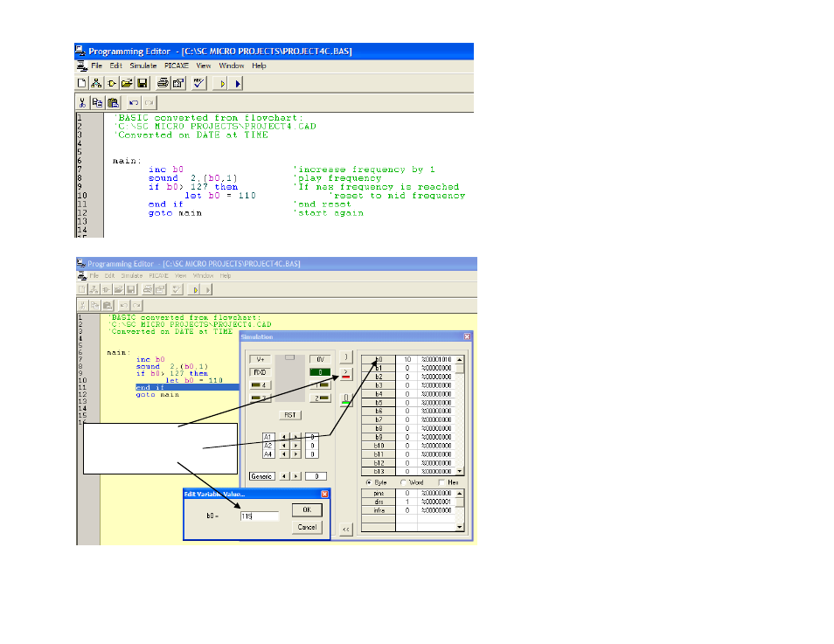834x644 pixels.
Task: Increase Generic value with right arrow
Action: (295, 476)
